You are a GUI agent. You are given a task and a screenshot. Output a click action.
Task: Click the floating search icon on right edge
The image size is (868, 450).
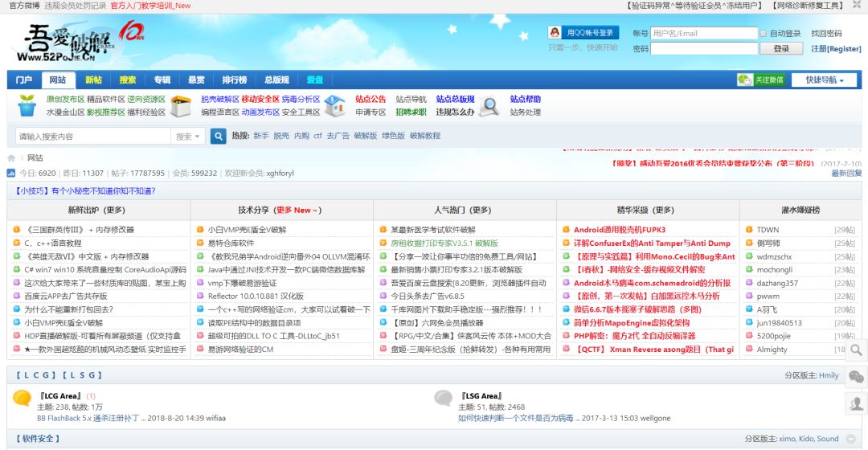pos(856,350)
